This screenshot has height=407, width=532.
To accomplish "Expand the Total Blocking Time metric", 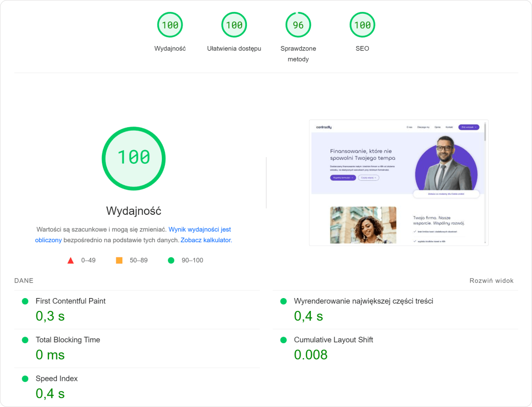I will (68, 340).
